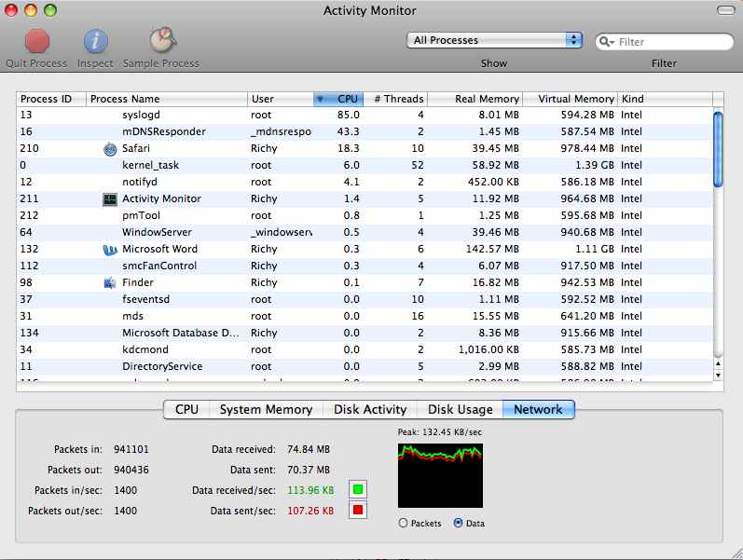The image size is (743, 560).
Task: Click the Peak: 132.45 KB/sec label
Action: [440, 432]
